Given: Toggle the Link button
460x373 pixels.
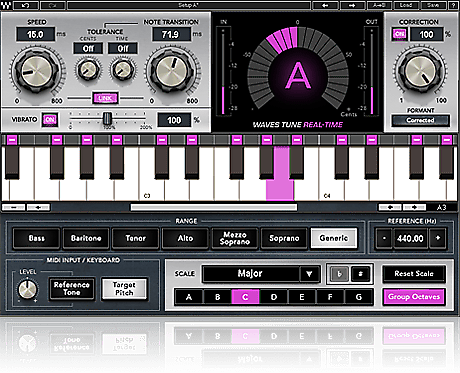Looking at the screenshot, I should (x=105, y=98).
